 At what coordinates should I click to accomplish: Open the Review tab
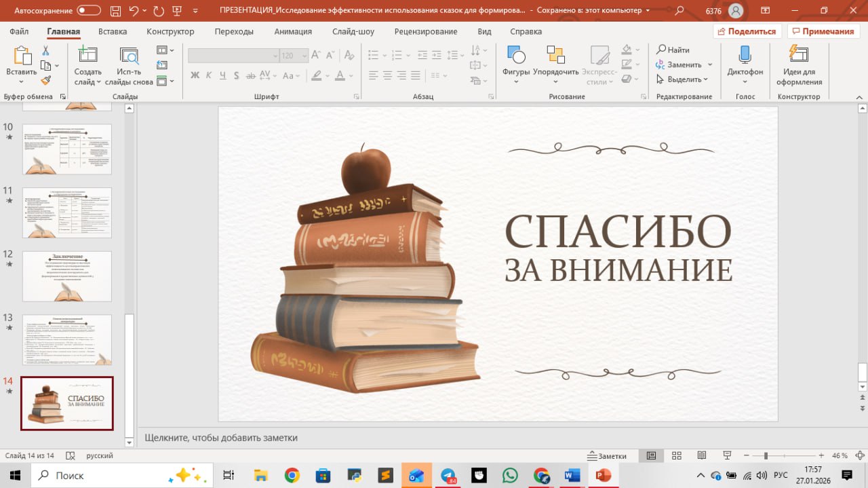click(x=426, y=31)
